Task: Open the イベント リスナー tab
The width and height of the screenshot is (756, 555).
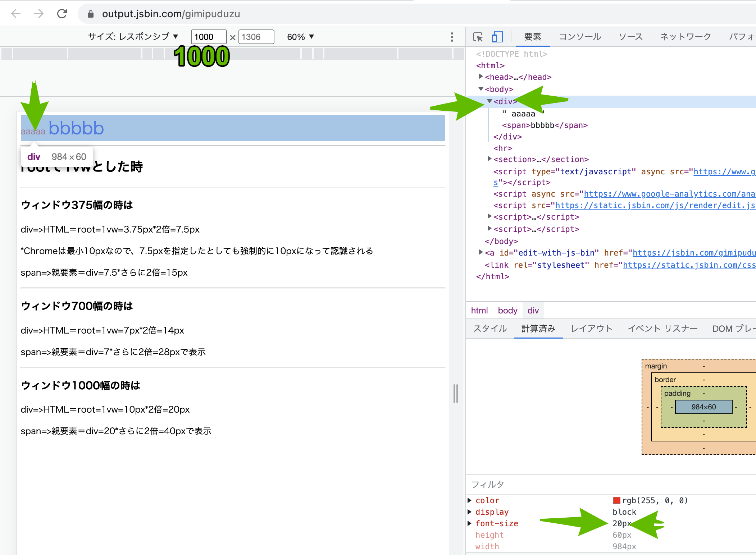Action: point(662,329)
